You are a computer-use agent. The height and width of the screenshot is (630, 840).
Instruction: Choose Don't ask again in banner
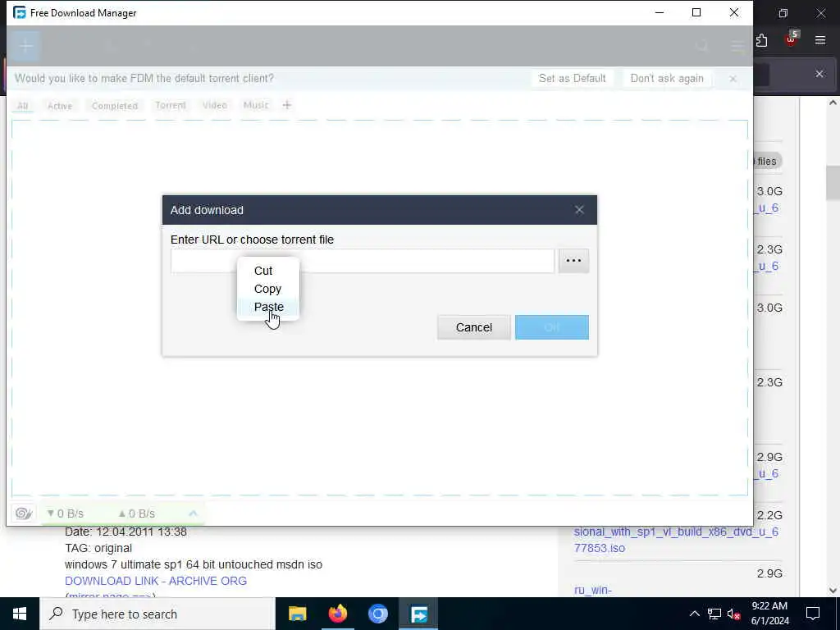(x=666, y=78)
